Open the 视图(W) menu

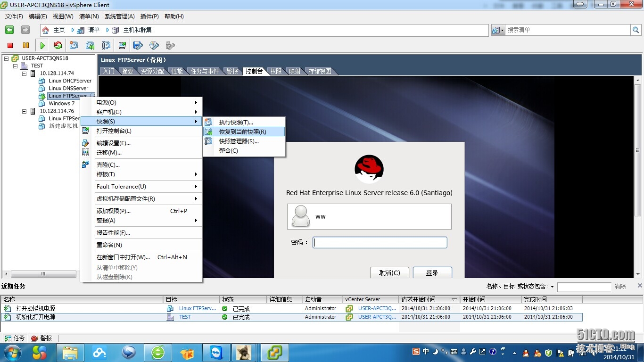coord(63,16)
